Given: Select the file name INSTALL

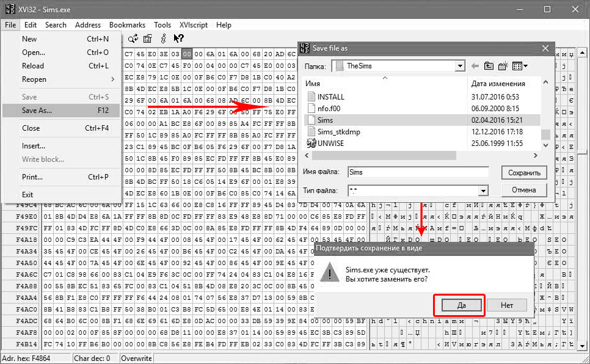Looking at the screenshot, I should click(331, 96).
